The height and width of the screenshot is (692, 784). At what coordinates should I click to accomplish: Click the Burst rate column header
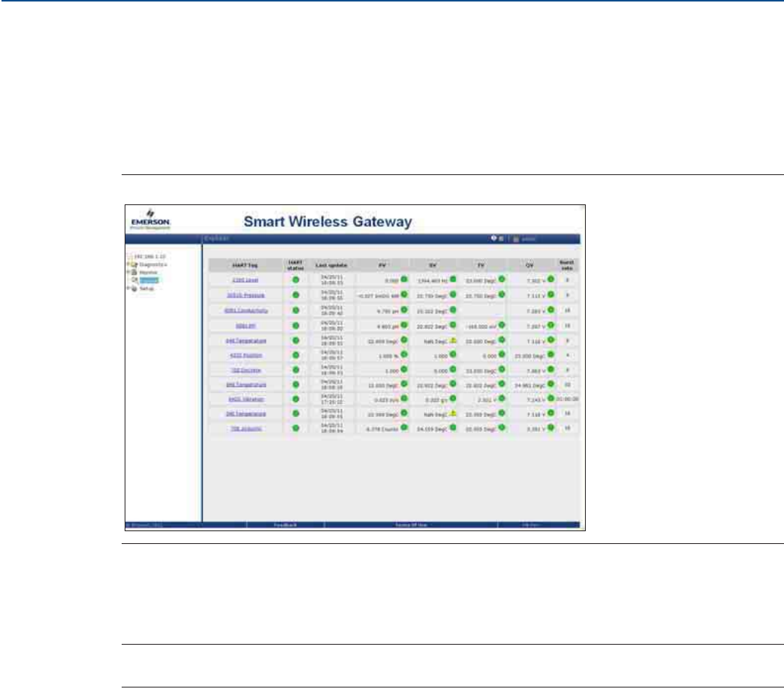coord(567,265)
